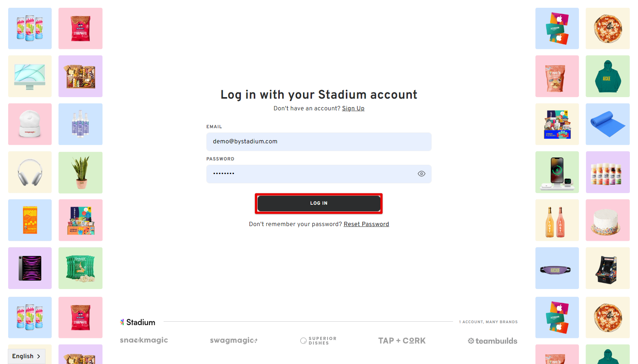This screenshot has height=364, width=638.
Task: Click the Superior Dishes logo
Action: (318, 340)
